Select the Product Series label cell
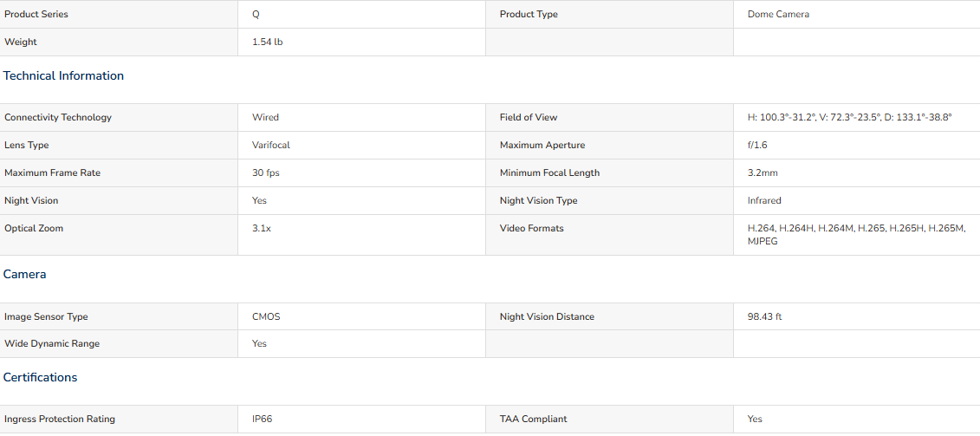 point(119,15)
